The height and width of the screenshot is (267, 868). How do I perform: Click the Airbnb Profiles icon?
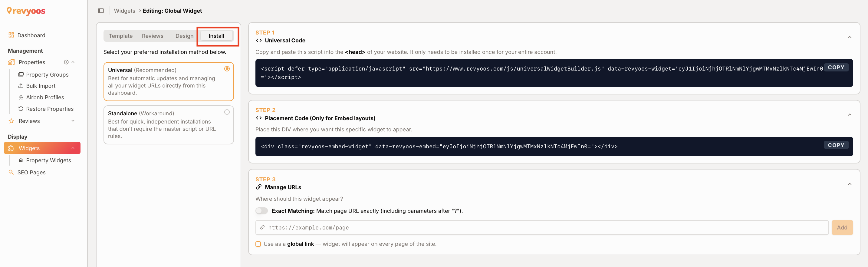(x=21, y=97)
